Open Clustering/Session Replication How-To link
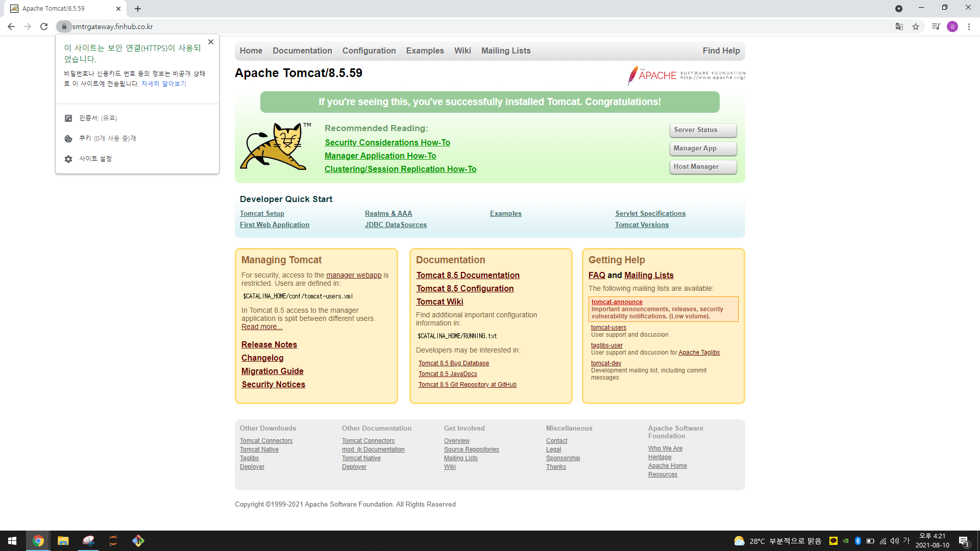Viewport: 980px width, 551px height. (x=400, y=169)
